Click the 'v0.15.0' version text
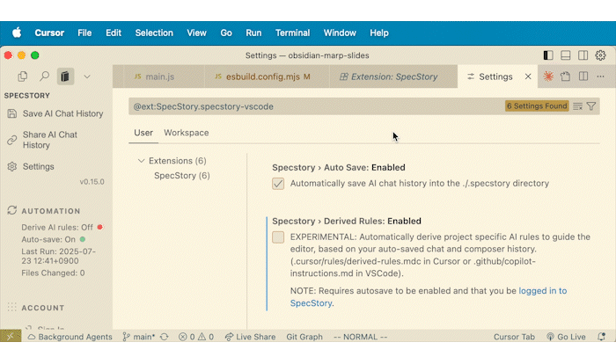The height and width of the screenshot is (364, 616). point(92,182)
